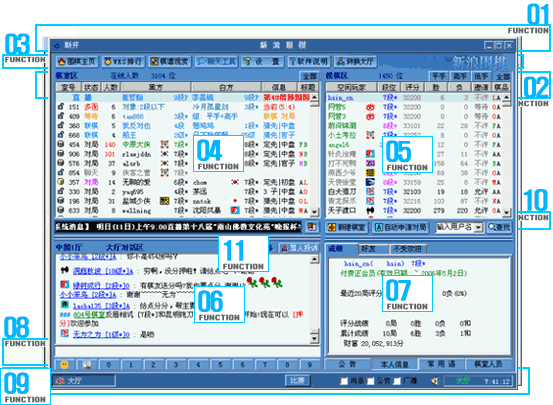Open the 围棋主页 home toolbar button
553x405 pixels.
pos(78,62)
